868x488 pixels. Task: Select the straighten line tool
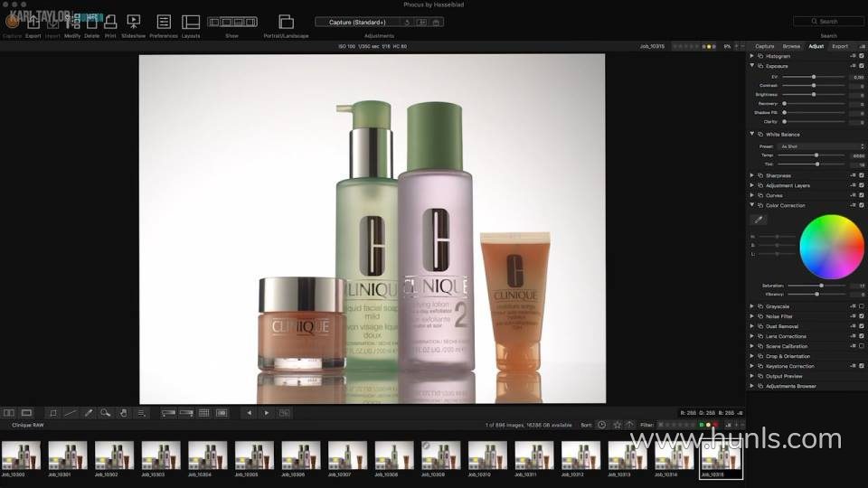pyautogui.click(x=71, y=413)
